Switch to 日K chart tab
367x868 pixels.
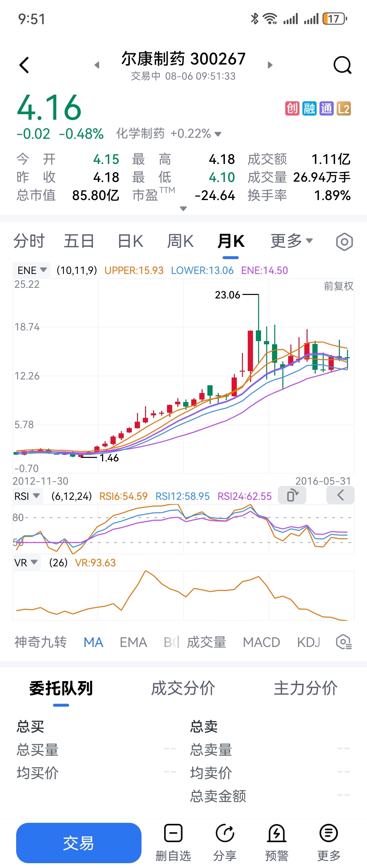[x=130, y=241]
